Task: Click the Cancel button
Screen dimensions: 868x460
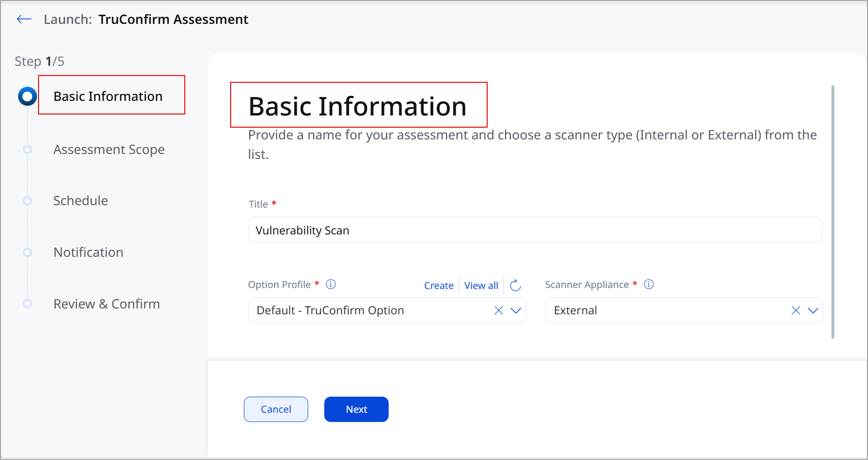Action: [x=276, y=409]
